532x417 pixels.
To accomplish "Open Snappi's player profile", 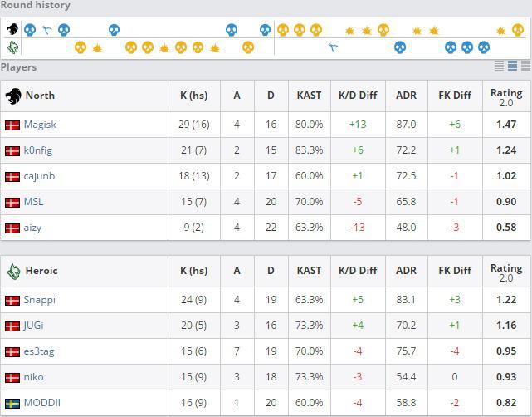I will tap(40, 300).
